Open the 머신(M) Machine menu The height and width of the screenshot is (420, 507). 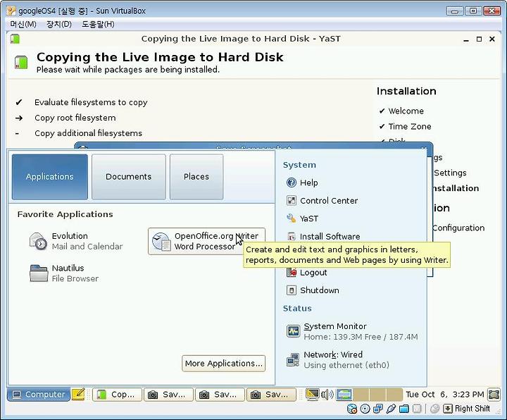coord(23,24)
